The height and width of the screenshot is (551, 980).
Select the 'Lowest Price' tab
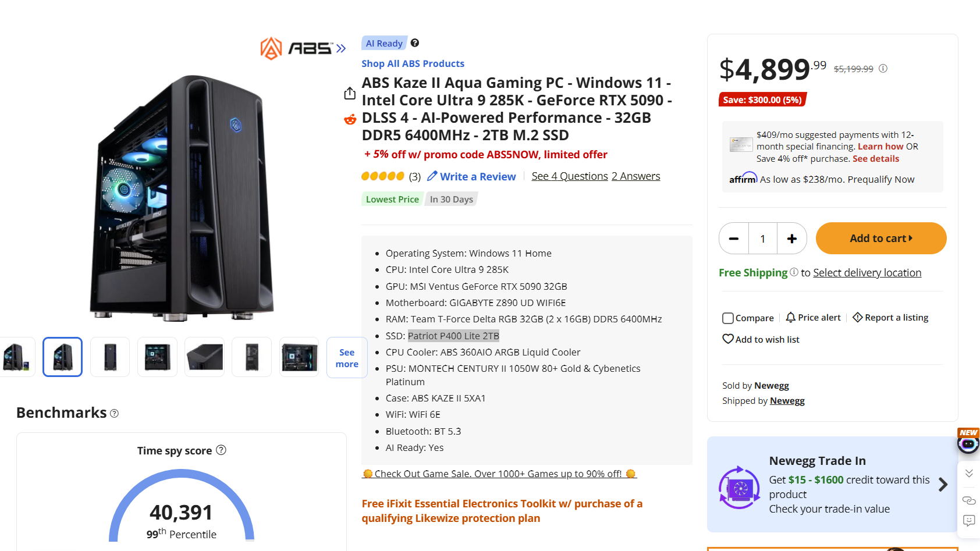tap(392, 199)
